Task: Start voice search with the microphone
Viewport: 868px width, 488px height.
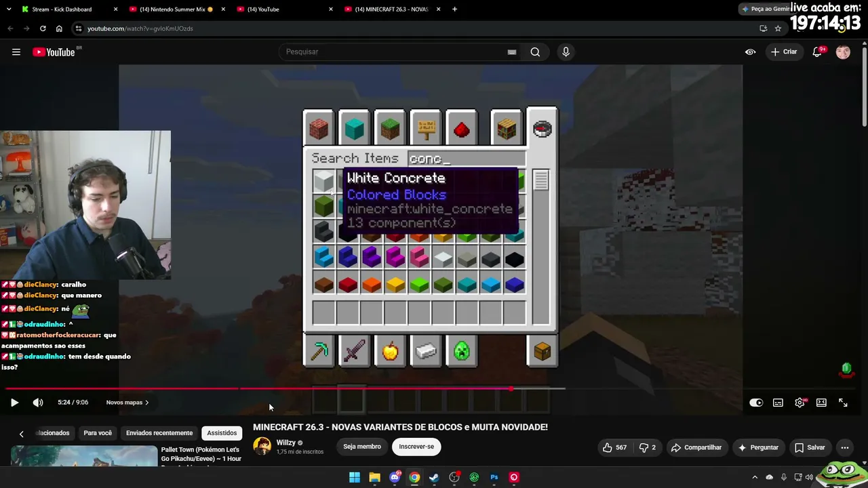Action: pyautogui.click(x=566, y=52)
